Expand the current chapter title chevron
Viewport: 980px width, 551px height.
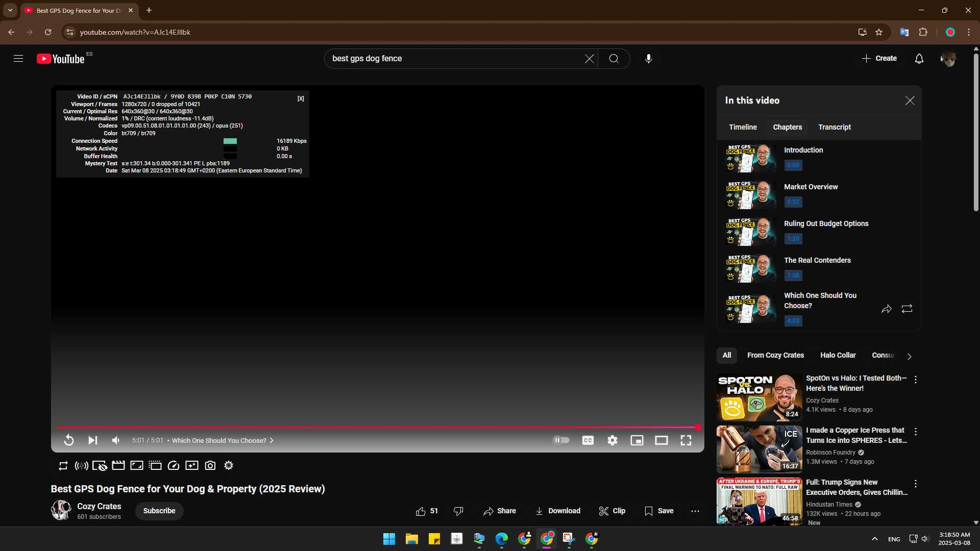tap(272, 441)
